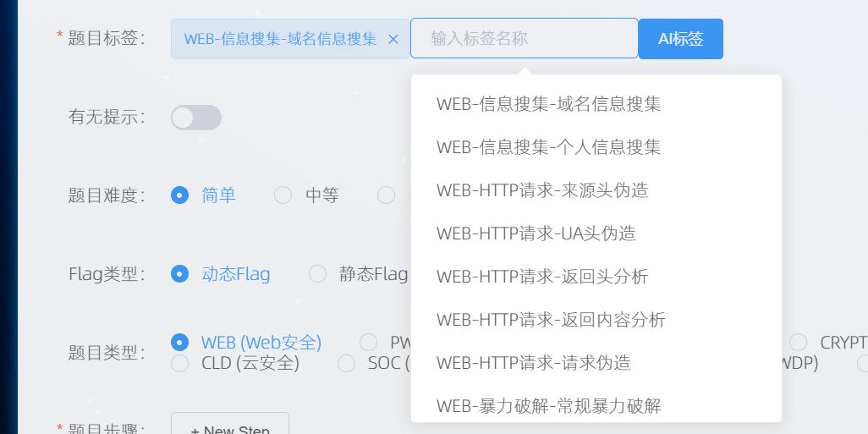Choose WEB-HTTP请求-UA头伪造 suggestion
This screenshot has width=868, height=434.
(x=536, y=233)
